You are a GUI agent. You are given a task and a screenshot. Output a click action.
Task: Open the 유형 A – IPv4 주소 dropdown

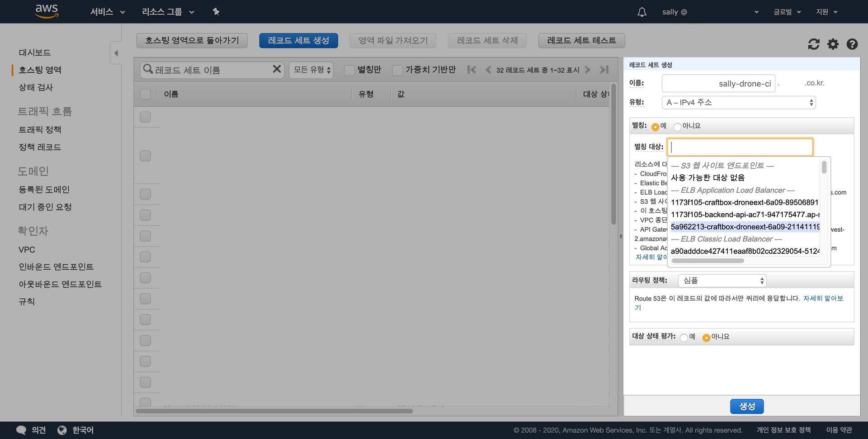(739, 103)
